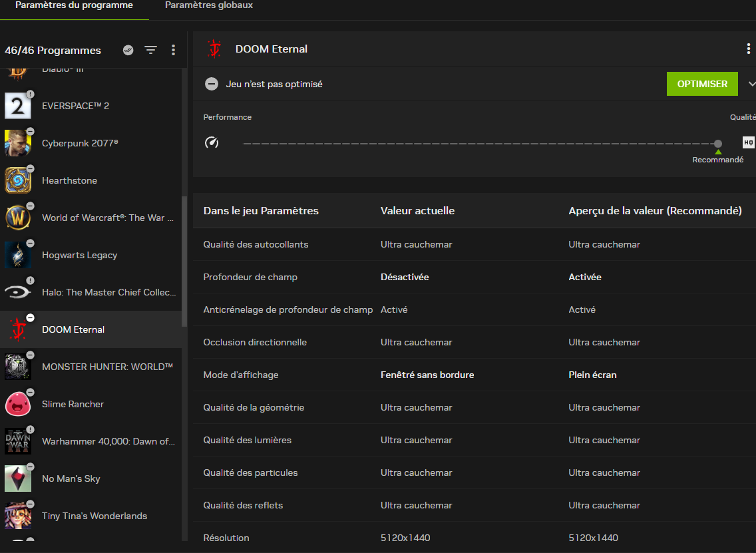Open World of Warcraft via its icon

click(18, 218)
